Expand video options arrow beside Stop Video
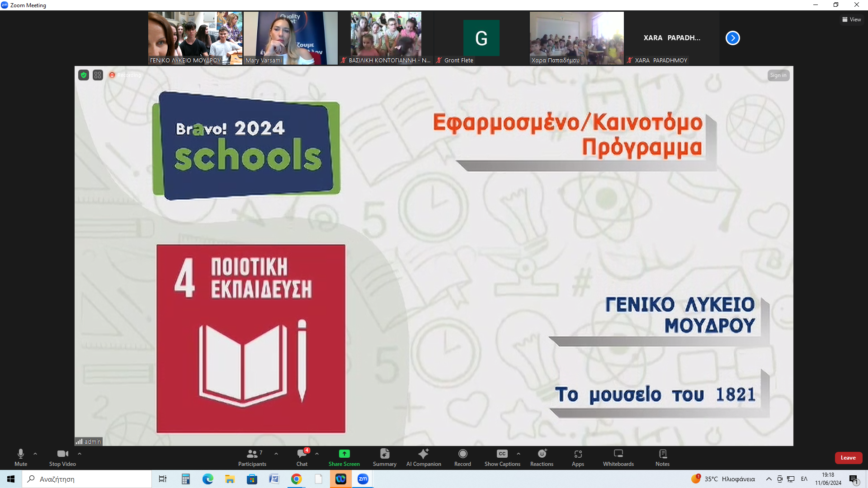 (80, 454)
